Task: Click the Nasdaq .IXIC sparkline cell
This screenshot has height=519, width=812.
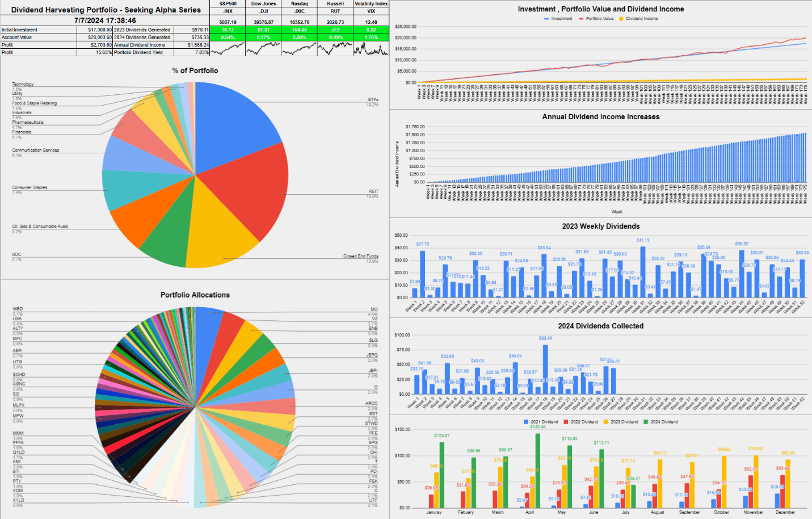Action: point(300,48)
